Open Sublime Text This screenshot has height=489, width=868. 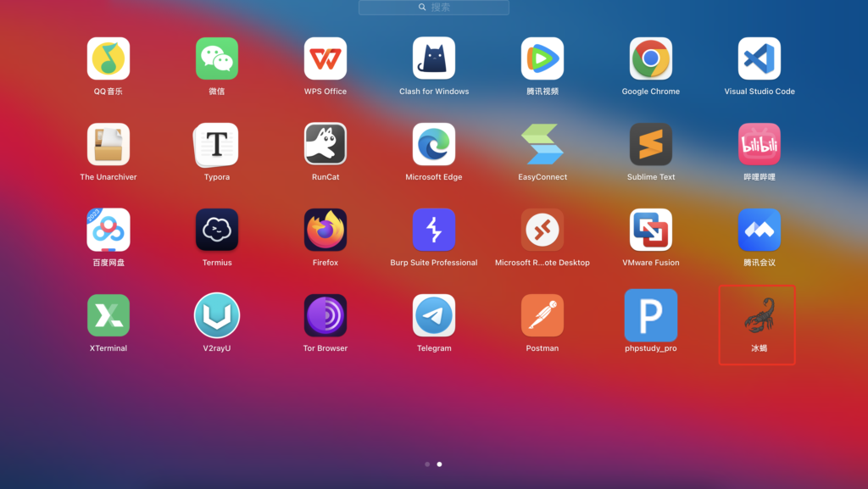point(651,144)
